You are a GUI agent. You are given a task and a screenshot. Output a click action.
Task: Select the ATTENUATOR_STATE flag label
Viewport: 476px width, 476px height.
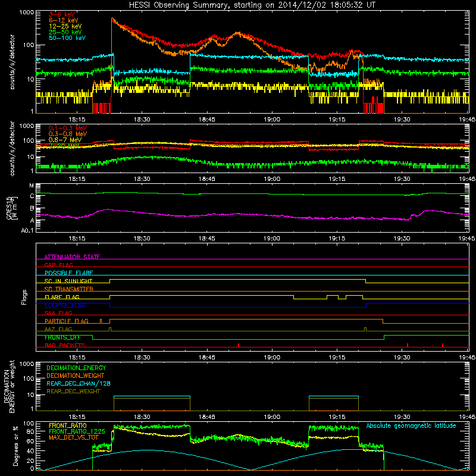click(x=72, y=257)
